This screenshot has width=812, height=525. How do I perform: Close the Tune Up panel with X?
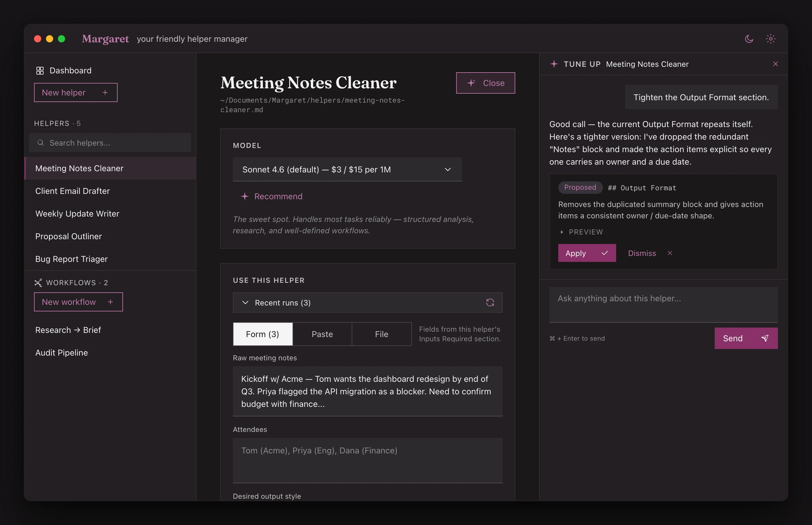point(775,64)
